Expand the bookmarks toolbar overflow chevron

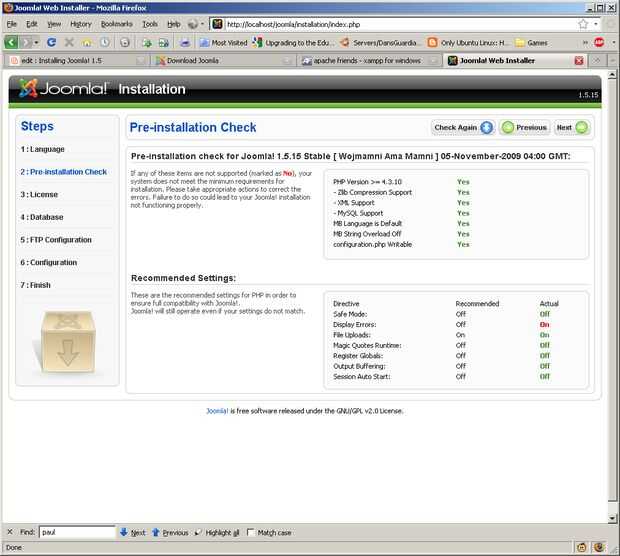(x=586, y=42)
